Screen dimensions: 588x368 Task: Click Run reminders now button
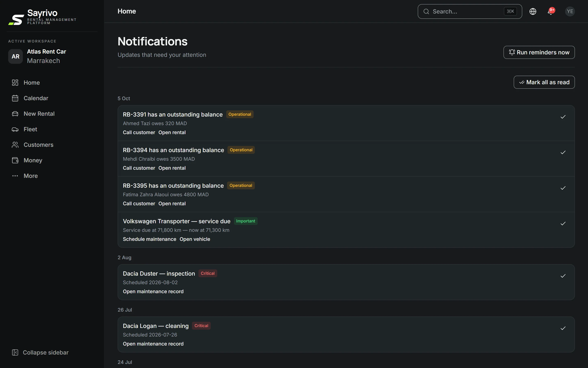(x=539, y=52)
